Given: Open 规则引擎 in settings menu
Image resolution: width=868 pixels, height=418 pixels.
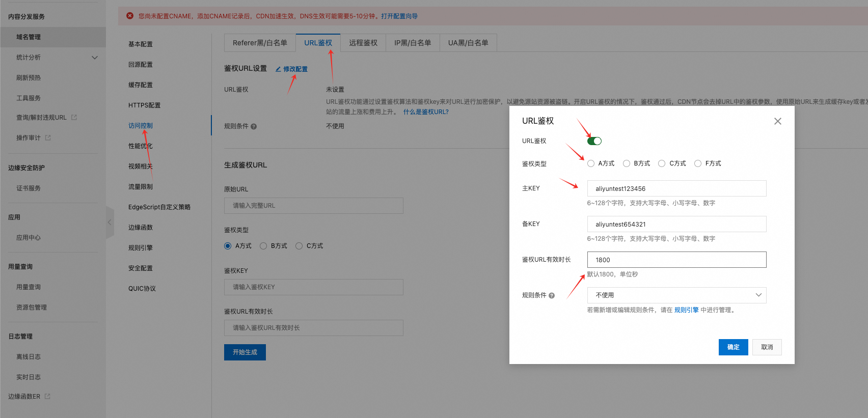Looking at the screenshot, I should point(141,248).
